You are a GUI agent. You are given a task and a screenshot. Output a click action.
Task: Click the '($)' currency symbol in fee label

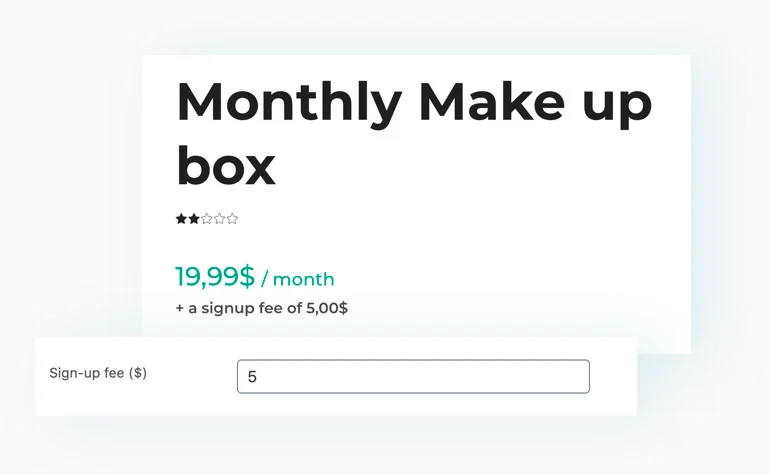point(138,373)
